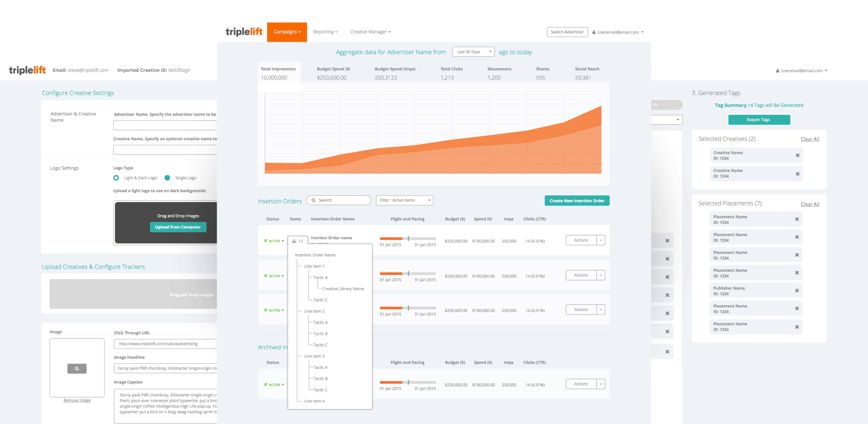
Task: Click the Social Reach metric
Action: (x=587, y=73)
